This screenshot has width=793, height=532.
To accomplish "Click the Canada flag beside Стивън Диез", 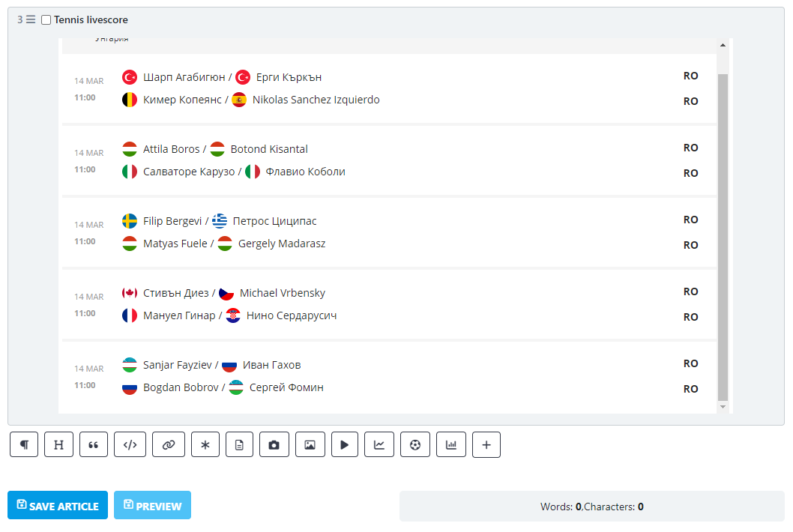I will (x=130, y=293).
